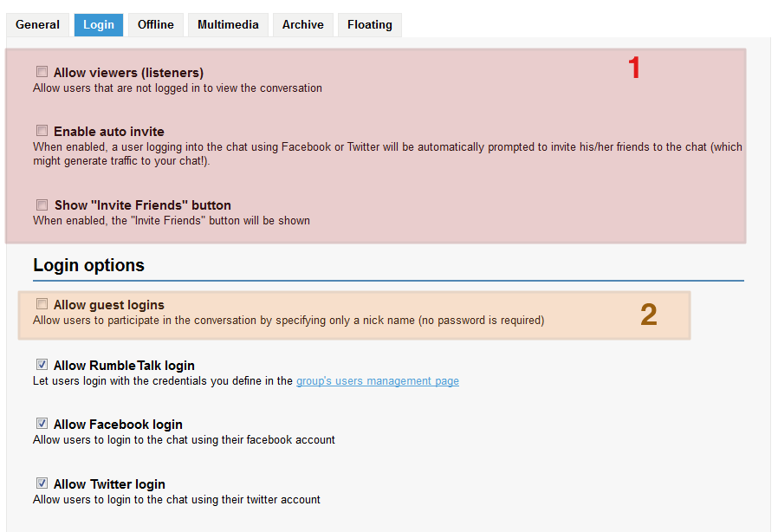Image resolution: width=778 pixels, height=532 pixels.
Task: Click the red number 1 annotation
Action: [634, 68]
